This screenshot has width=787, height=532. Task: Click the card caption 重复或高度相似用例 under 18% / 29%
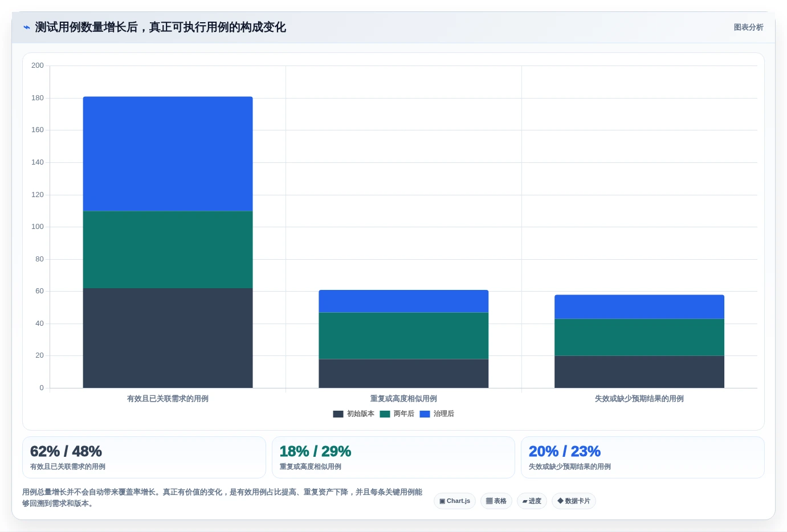click(311, 466)
